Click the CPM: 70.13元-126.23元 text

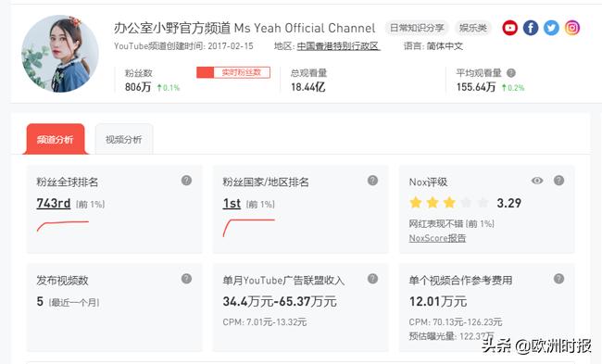pyautogui.click(x=456, y=322)
